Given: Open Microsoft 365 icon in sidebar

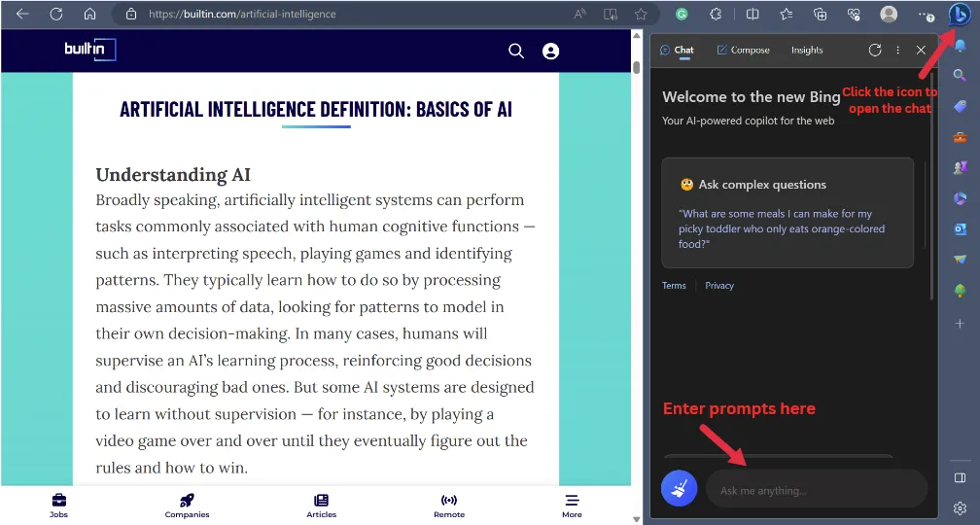Looking at the screenshot, I should [x=960, y=198].
